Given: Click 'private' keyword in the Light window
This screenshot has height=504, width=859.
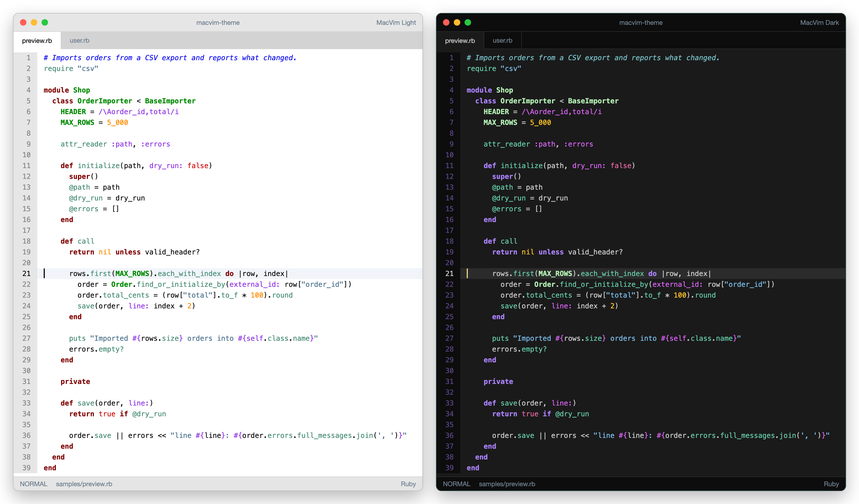Looking at the screenshot, I should coord(75,382).
